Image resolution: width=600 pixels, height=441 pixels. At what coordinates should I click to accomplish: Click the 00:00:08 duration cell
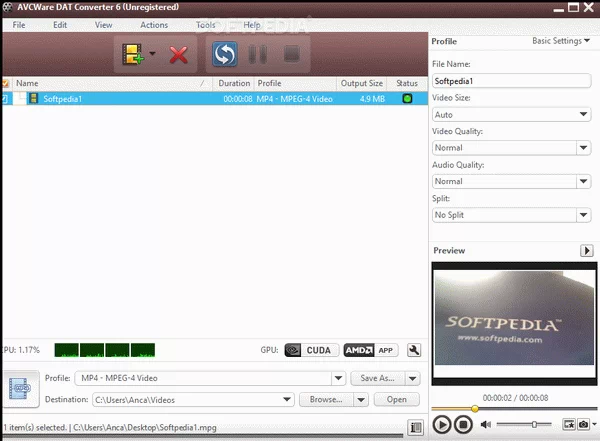pos(238,99)
